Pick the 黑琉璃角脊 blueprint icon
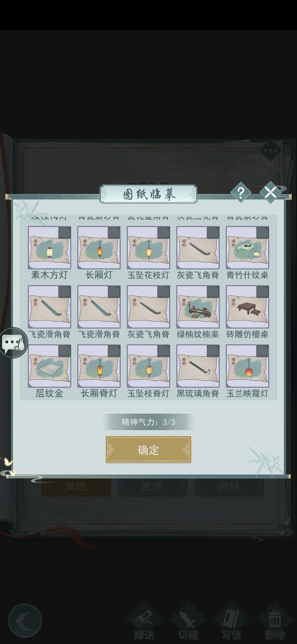 [x=198, y=366]
